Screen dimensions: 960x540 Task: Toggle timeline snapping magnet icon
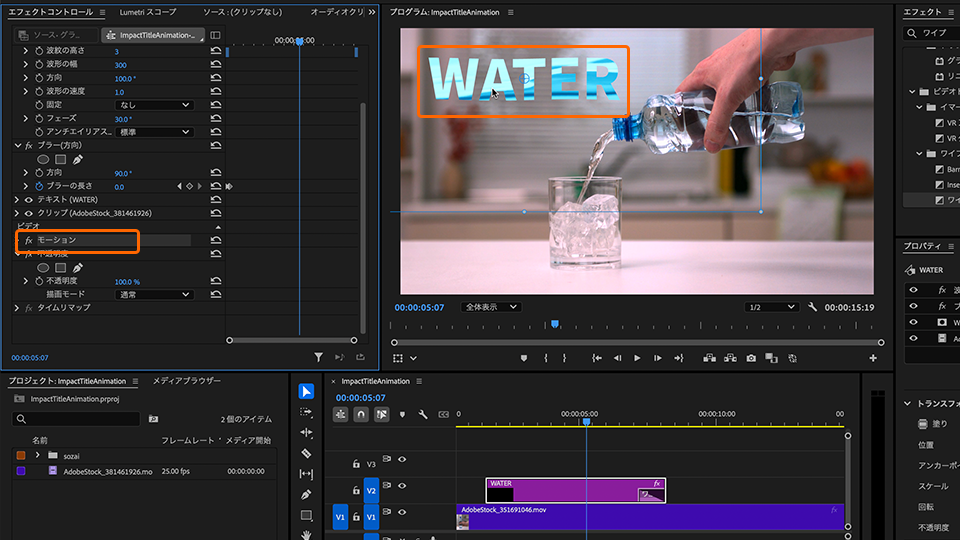click(x=361, y=414)
